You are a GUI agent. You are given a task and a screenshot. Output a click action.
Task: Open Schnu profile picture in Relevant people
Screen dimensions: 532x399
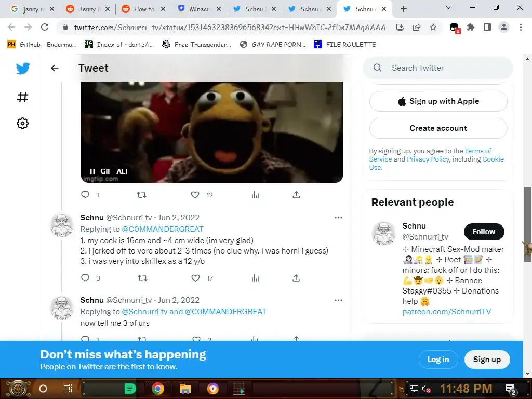(383, 233)
